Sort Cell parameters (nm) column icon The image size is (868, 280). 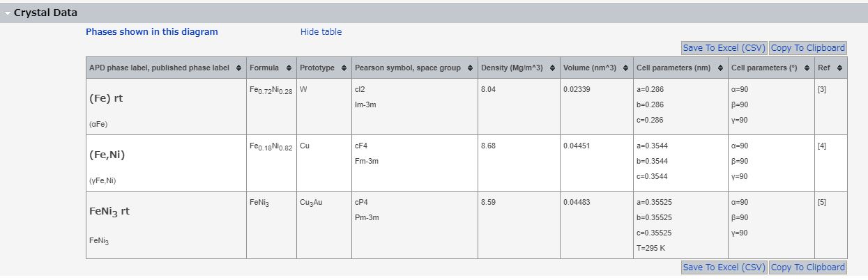click(x=721, y=68)
